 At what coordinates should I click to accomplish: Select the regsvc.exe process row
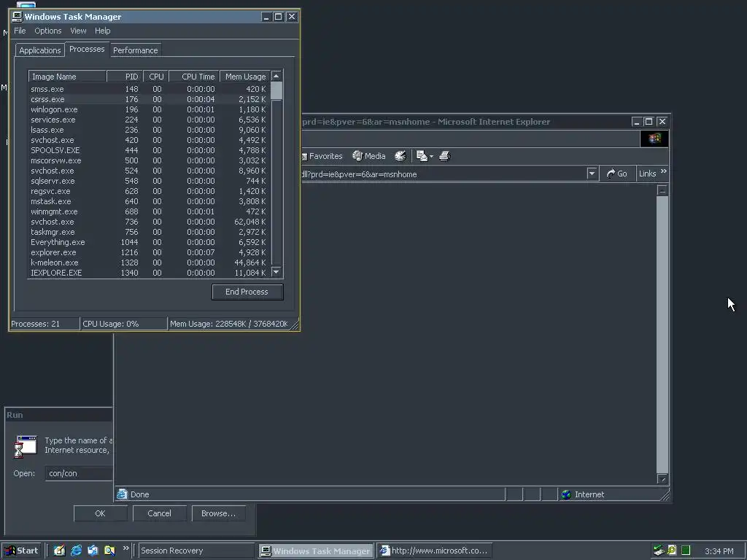click(149, 191)
